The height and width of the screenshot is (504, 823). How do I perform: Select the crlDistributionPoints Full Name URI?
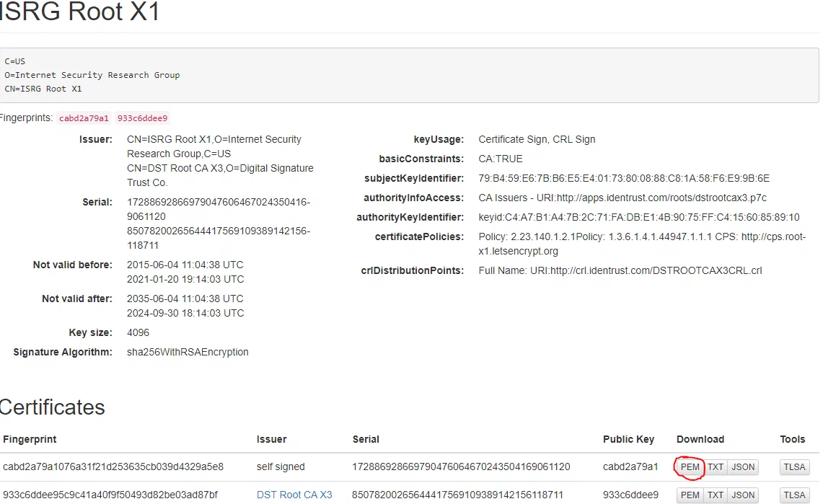pyautogui.click(x=620, y=270)
